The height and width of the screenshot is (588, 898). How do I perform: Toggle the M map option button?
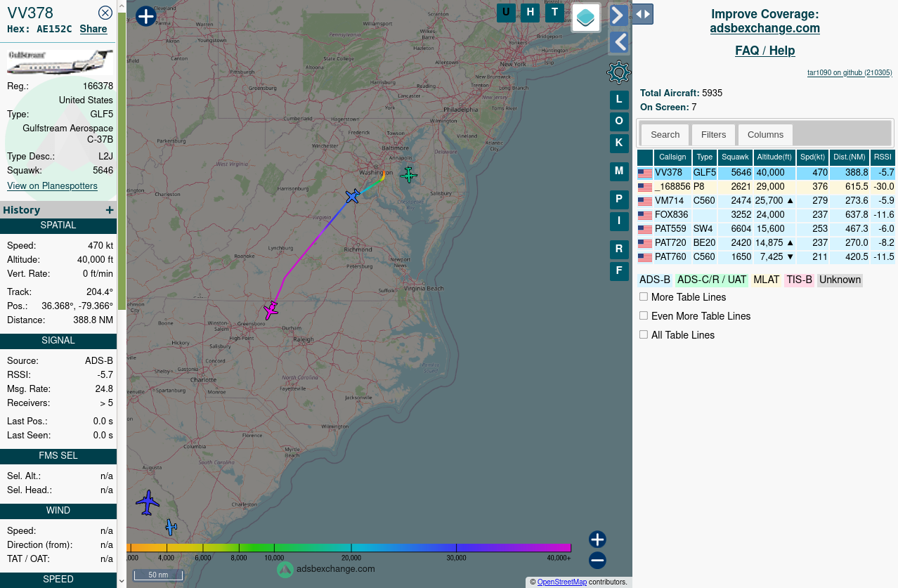[619, 171]
